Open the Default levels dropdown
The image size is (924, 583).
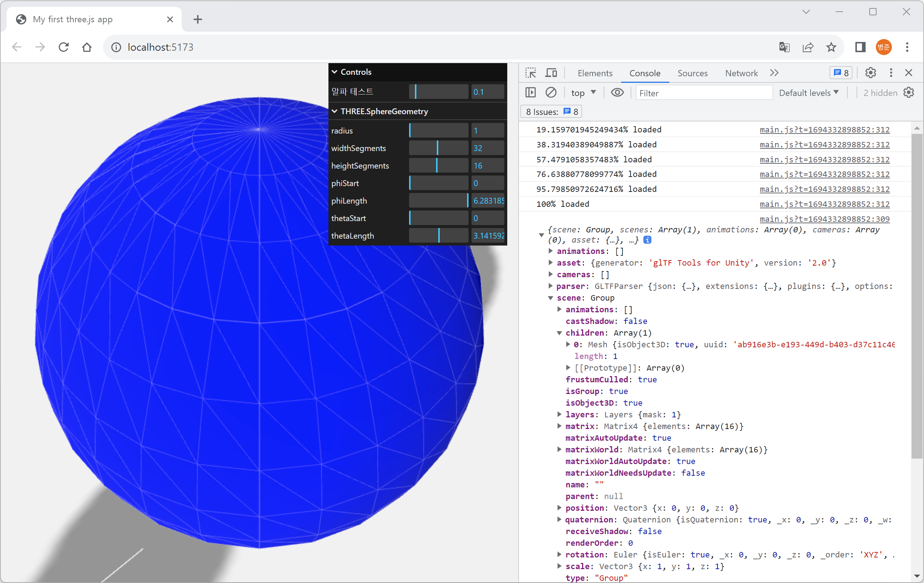click(809, 93)
